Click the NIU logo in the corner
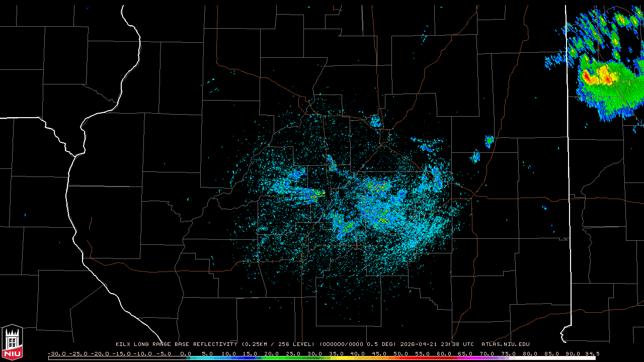Image resolution: width=644 pixels, height=362 pixels. pyautogui.click(x=12, y=342)
